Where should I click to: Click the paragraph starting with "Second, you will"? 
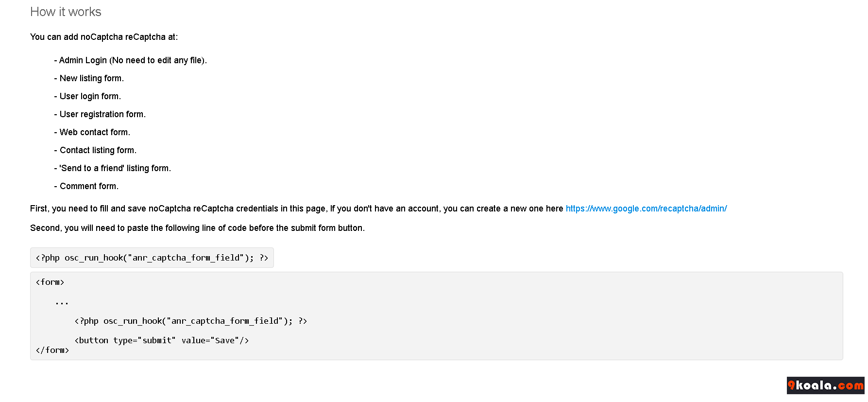[x=197, y=228]
